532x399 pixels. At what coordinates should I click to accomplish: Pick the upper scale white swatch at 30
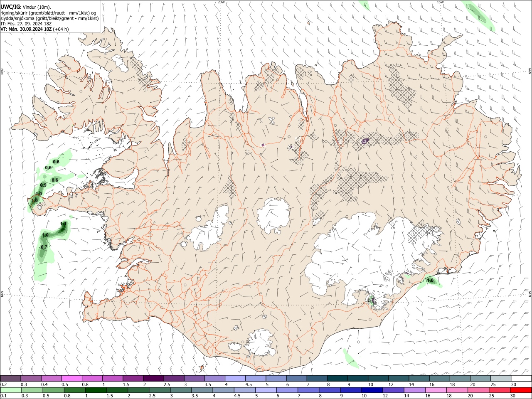click(x=521, y=378)
